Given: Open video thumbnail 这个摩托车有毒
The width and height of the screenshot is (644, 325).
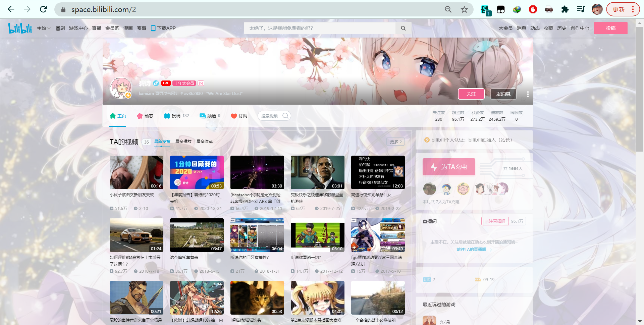Looking at the screenshot, I should [x=197, y=235].
